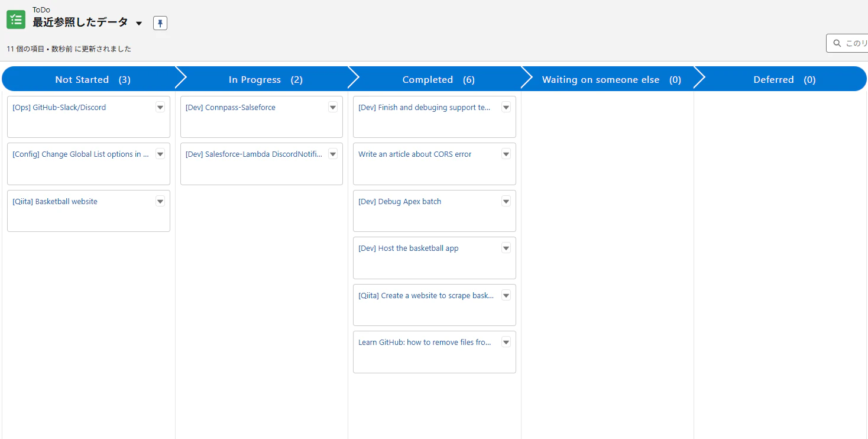
Task: Open Write an article about CORS error
Action: click(415, 154)
